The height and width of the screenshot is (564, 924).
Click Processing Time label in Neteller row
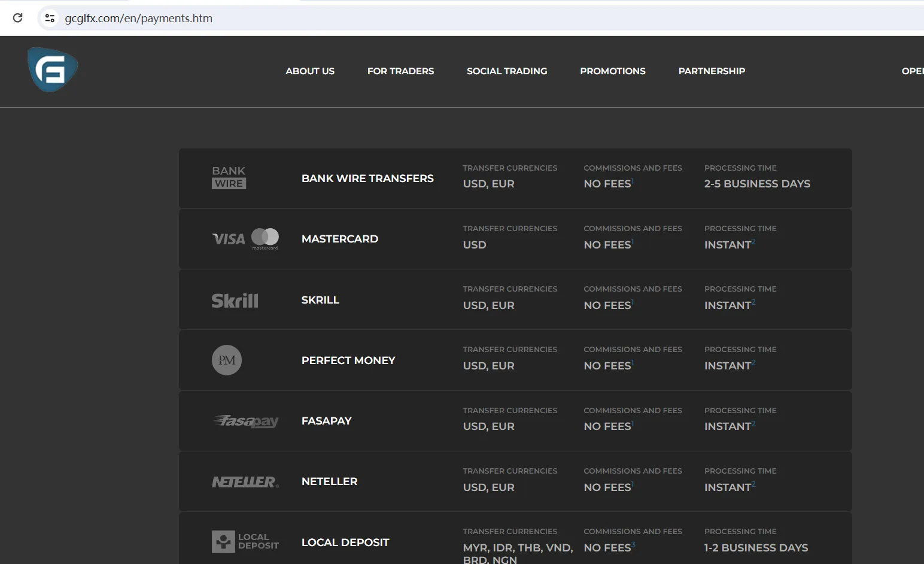point(740,471)
